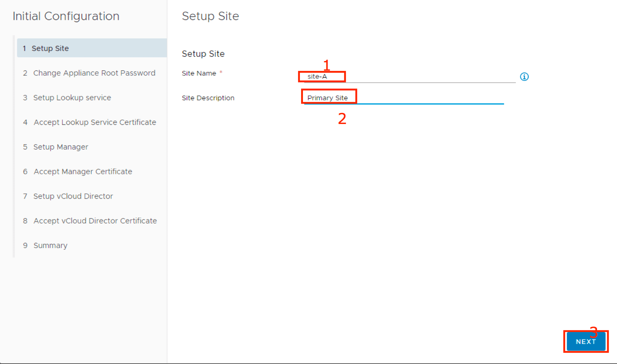Jump to the Setup Manager step
The width and height of the screenshot is (617, 364).
60,147
